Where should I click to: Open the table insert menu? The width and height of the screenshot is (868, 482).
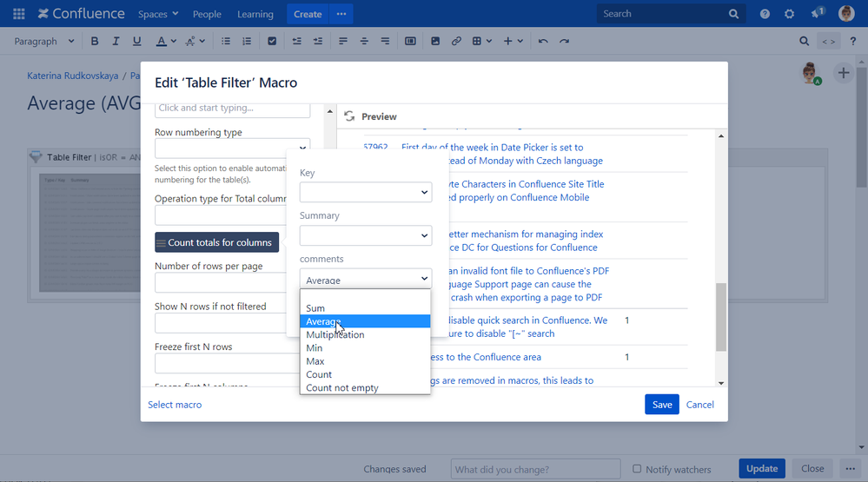[481, 41]
